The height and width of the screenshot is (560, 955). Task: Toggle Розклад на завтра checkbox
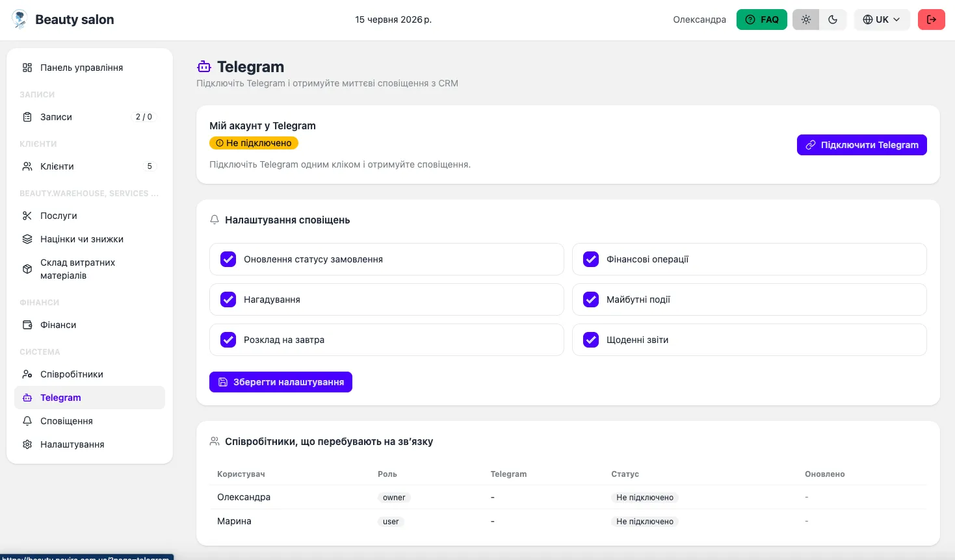(228, 340)
